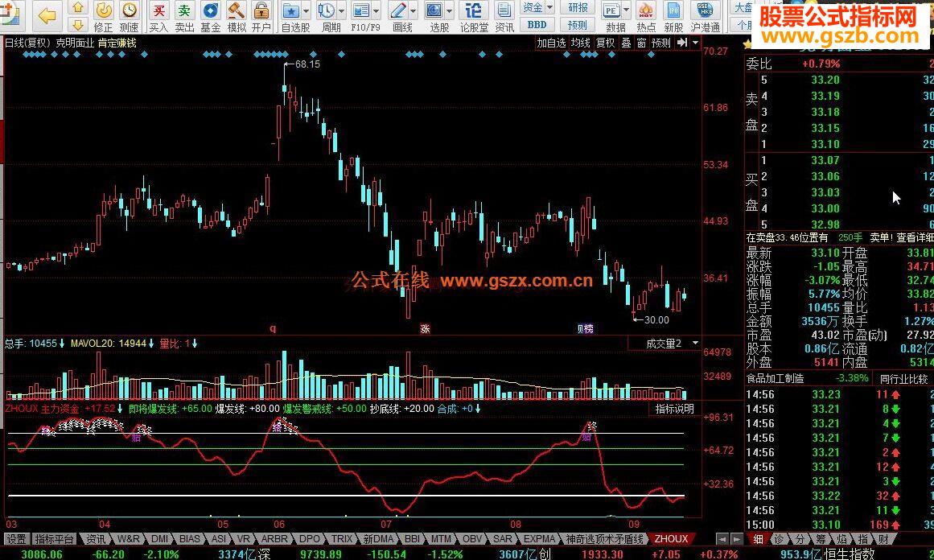Click the 买入 buy icon

158,17
